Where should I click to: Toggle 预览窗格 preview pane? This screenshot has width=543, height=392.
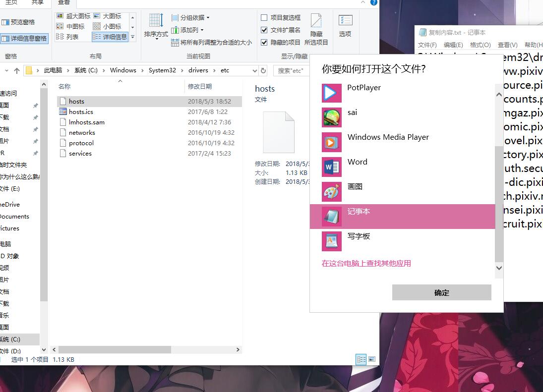tap(18, 22)
